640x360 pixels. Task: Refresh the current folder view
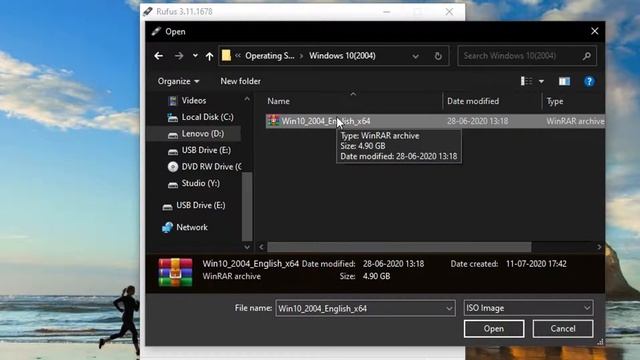pyautogui.click(x=438, y=56)
